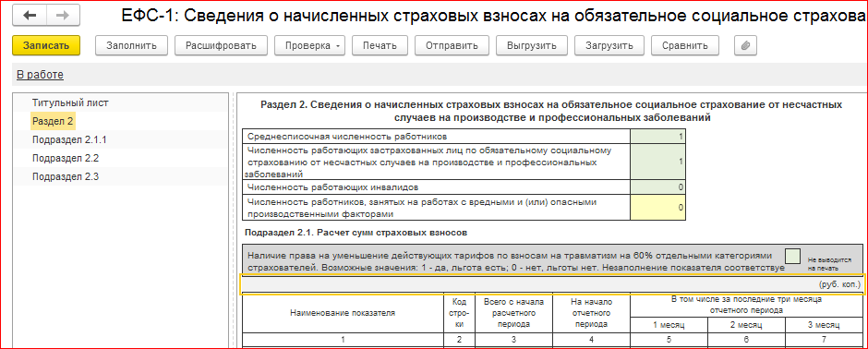Open Подраздел 2.2 in the section list
The image size is (868, 349).
[66, 158]
